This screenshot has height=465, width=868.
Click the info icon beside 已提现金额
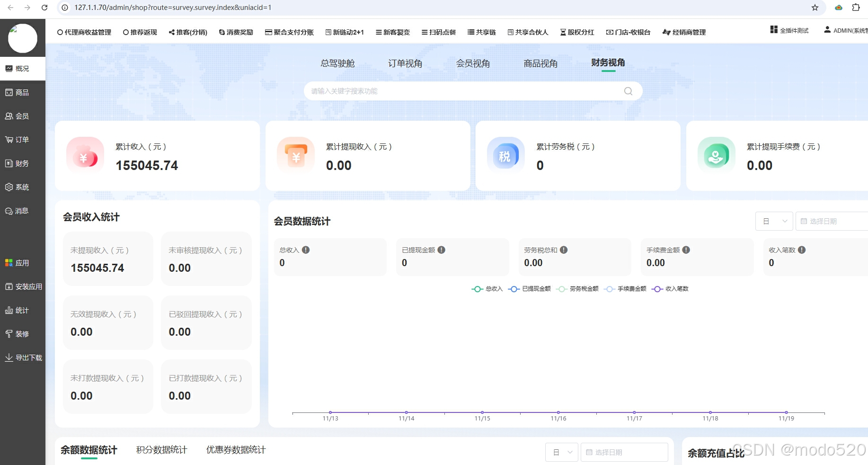point(441,250)
